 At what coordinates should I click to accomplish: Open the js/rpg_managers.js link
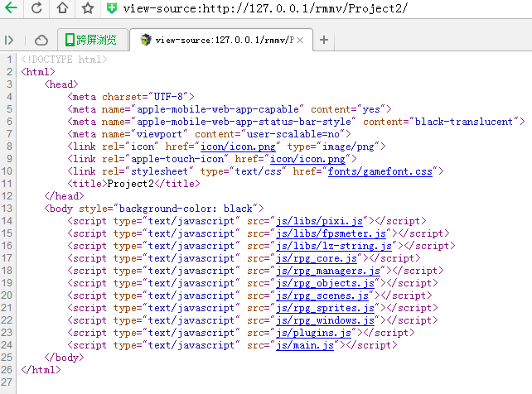pyautogui.click(x=328, y=271)
